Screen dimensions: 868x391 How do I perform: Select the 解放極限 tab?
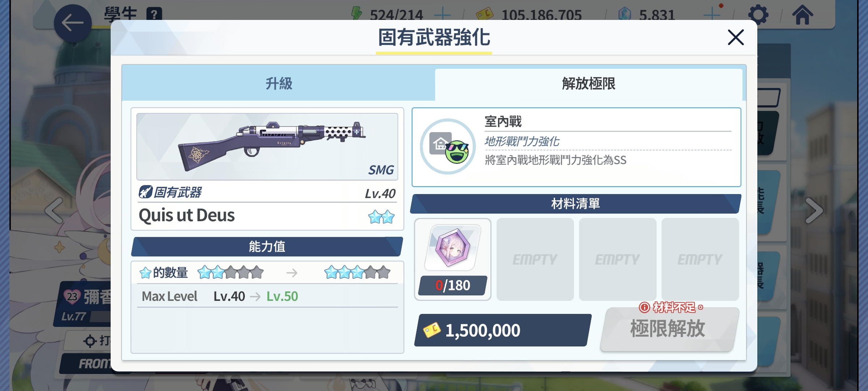(x=588, y=84)
